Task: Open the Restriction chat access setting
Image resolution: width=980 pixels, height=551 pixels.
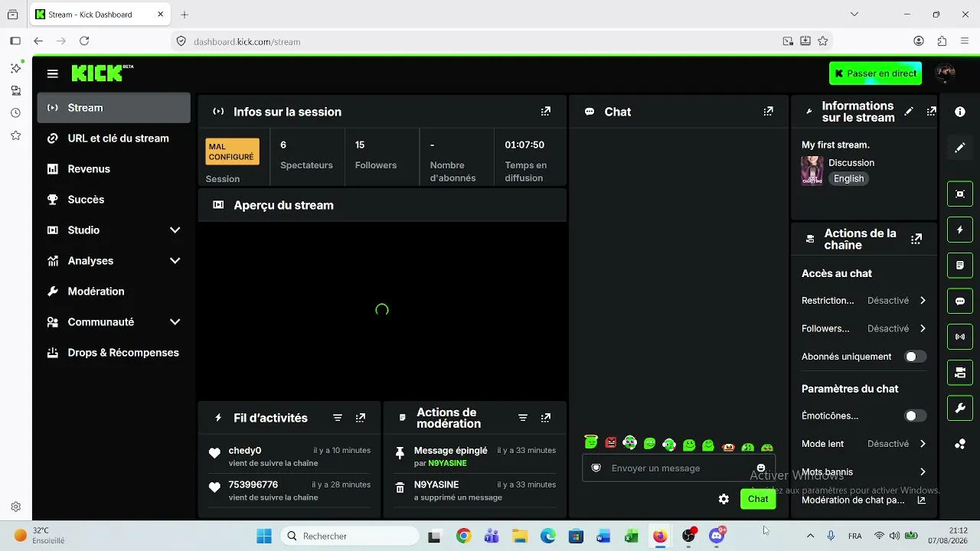Action: click(x=864, y=301)
